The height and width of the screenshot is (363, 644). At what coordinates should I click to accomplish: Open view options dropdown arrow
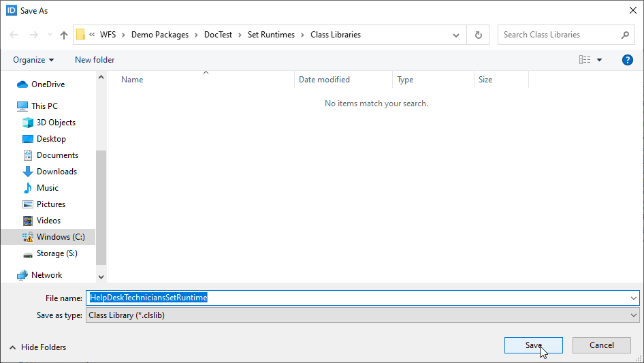599,60
